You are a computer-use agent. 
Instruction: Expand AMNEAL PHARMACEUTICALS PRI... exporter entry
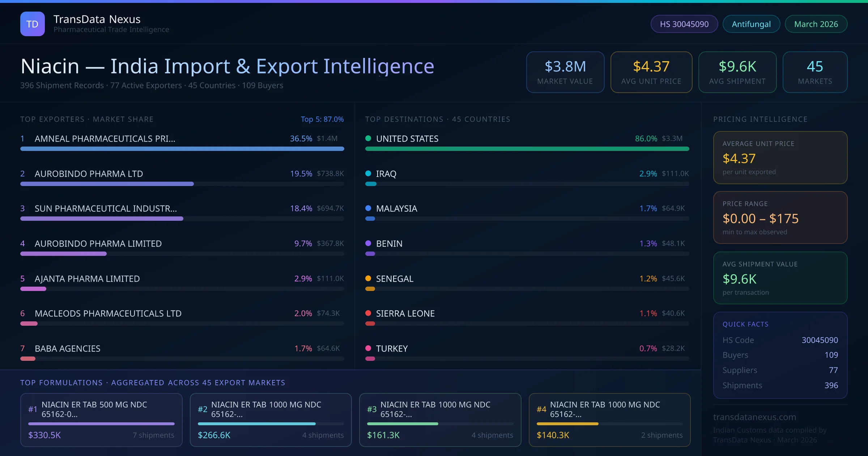105,138
